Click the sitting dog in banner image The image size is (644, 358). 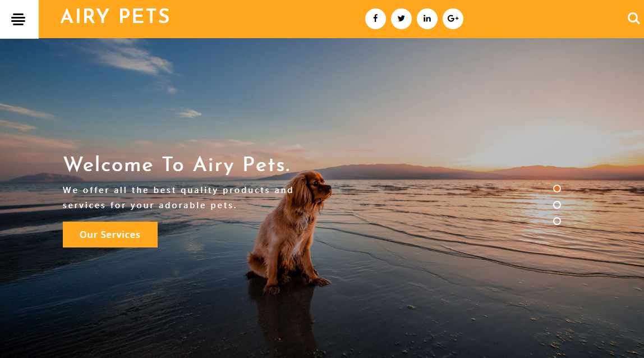click(x=289, y=232)
